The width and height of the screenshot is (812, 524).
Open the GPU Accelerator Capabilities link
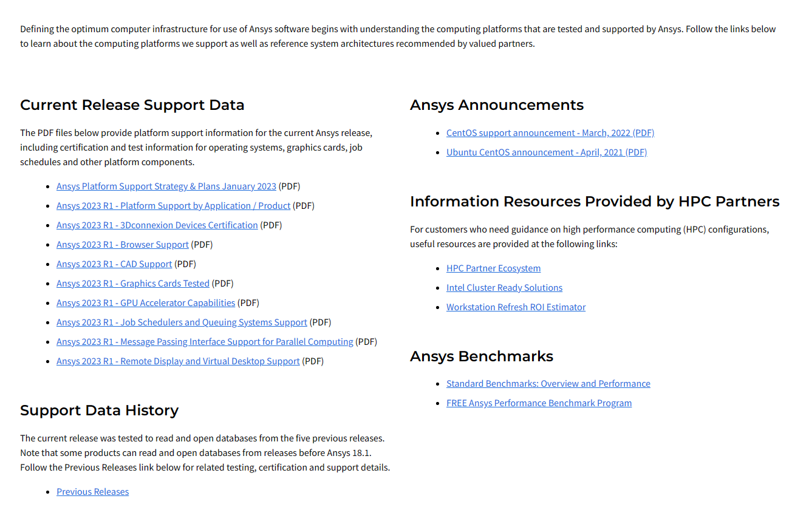[x=146, y=303]
